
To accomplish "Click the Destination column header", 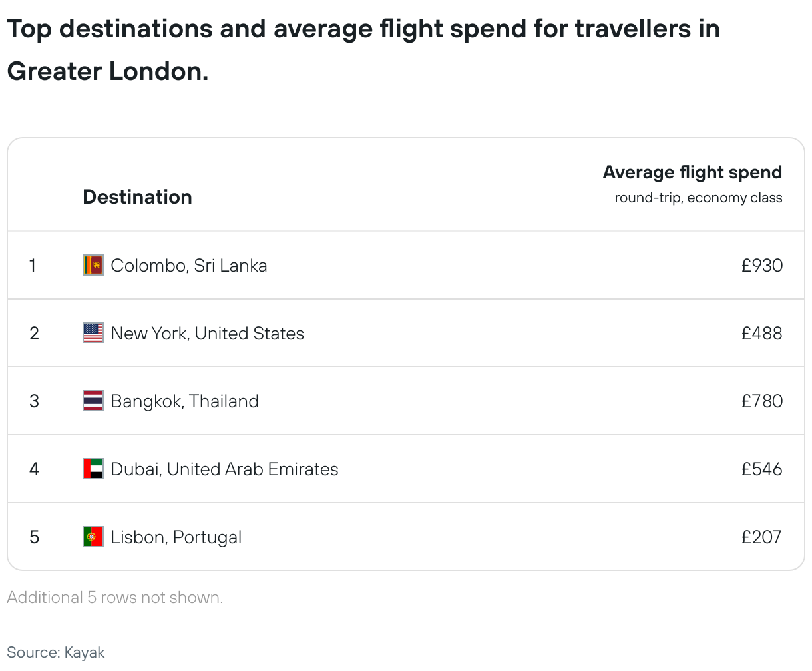I will tap(137, 197).
